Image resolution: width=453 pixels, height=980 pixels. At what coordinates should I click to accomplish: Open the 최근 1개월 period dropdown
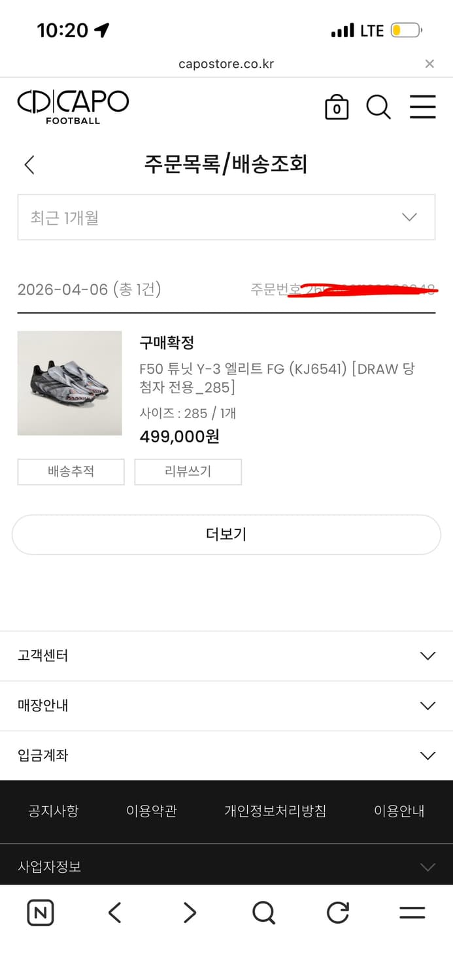coord(226,217)
